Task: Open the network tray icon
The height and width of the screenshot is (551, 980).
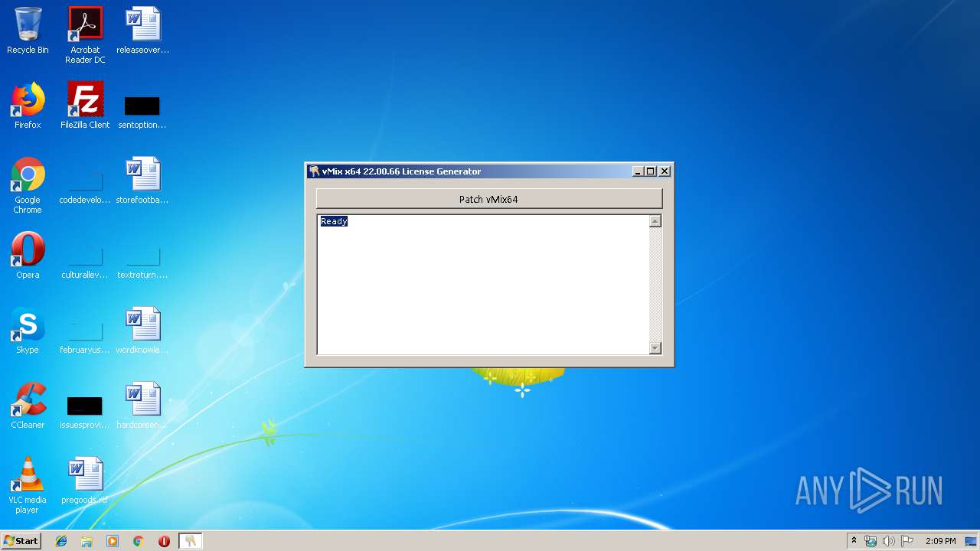Action: 871,541
